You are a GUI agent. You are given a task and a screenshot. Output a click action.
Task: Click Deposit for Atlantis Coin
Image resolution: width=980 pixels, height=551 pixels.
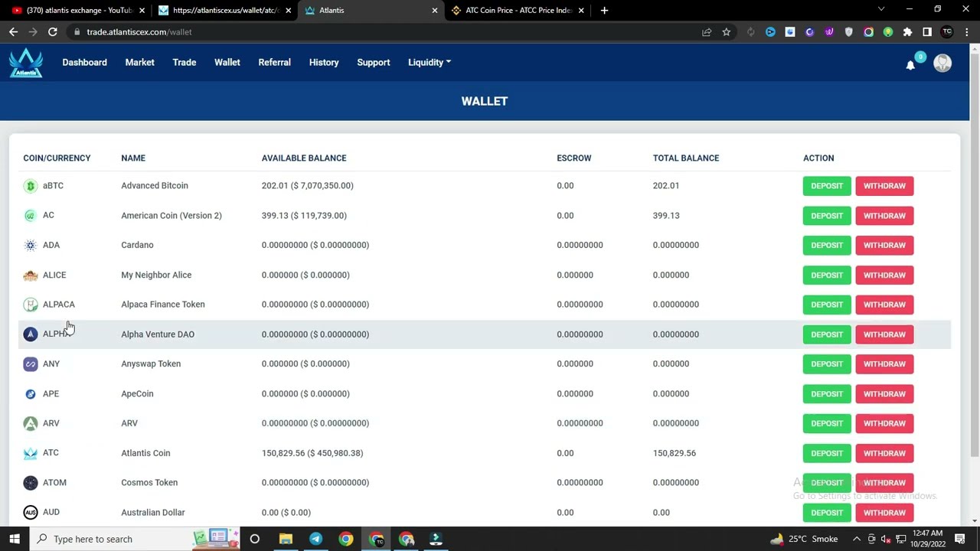[827, 453]
